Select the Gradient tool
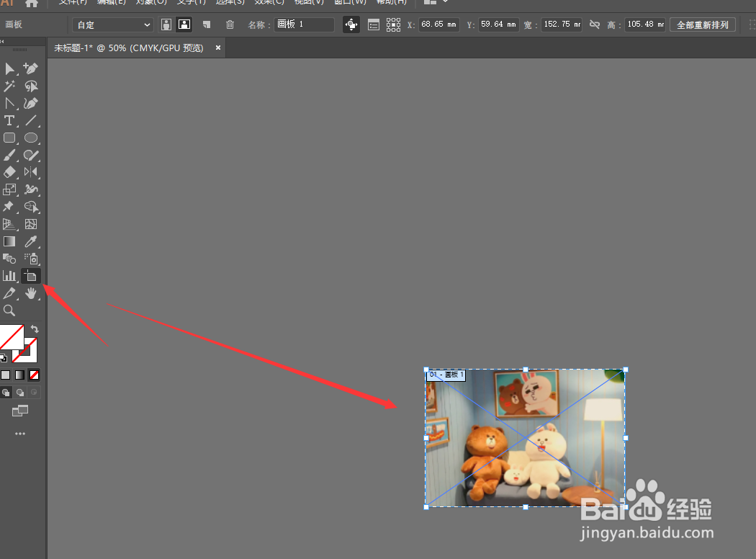The image size is (756, 559). [x=9, y=241]
